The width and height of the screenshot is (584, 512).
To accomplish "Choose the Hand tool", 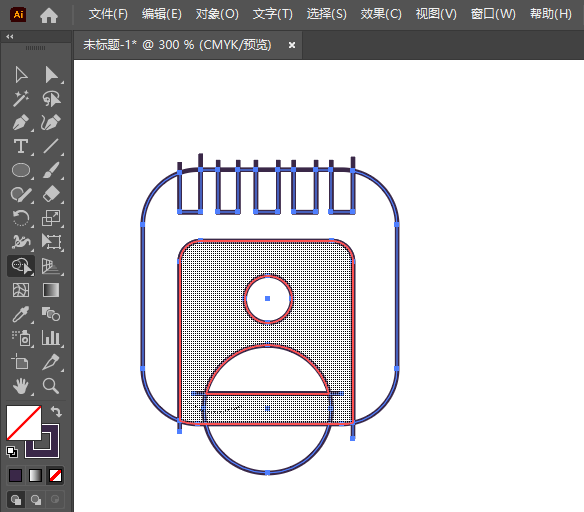I will point(21,386).
